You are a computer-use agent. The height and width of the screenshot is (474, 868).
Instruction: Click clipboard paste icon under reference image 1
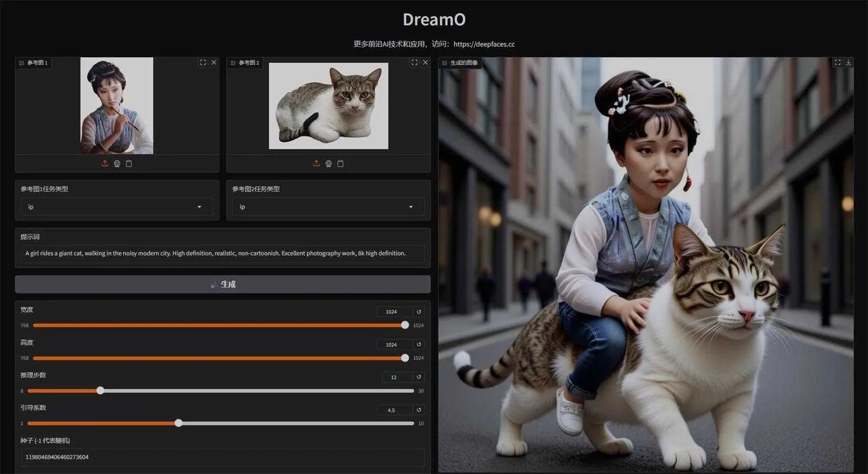pos(129,163)
